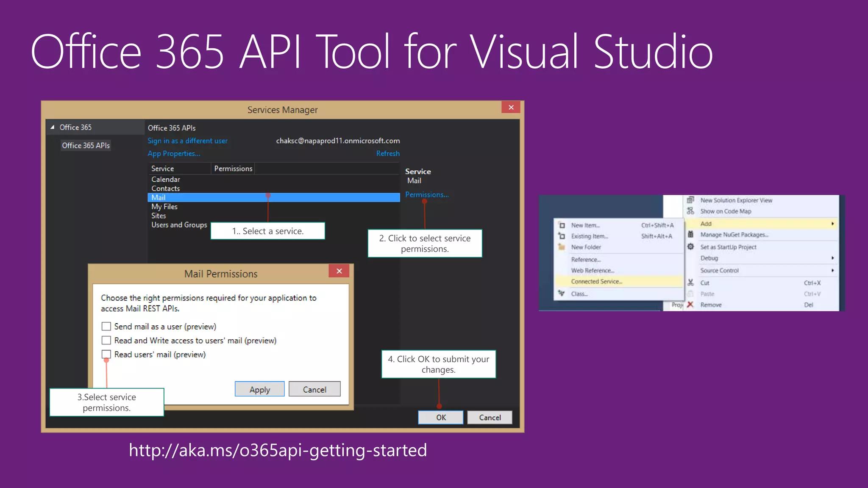868x488 pixels.
Task: Select the Calendar service row
Action: [274, 180]
